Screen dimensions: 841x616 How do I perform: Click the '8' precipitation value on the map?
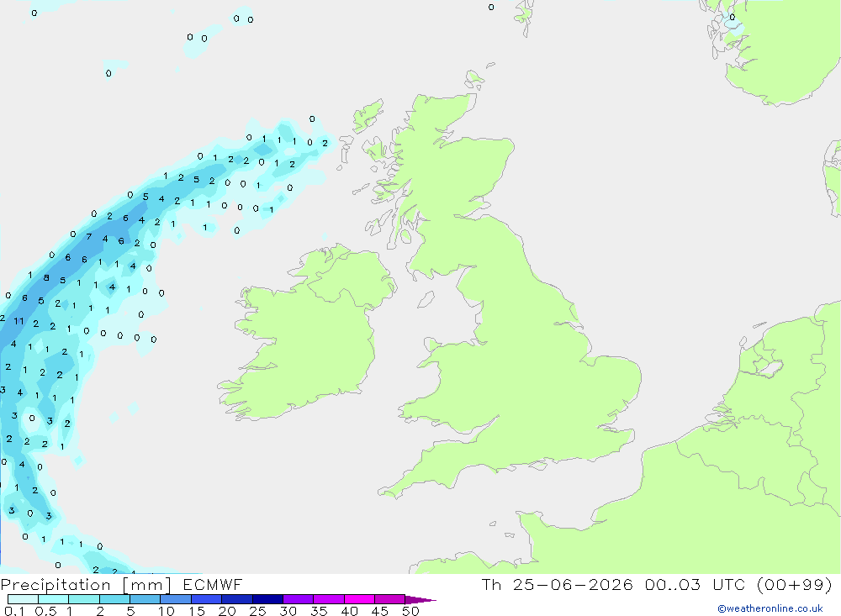[x=46, y=277]
